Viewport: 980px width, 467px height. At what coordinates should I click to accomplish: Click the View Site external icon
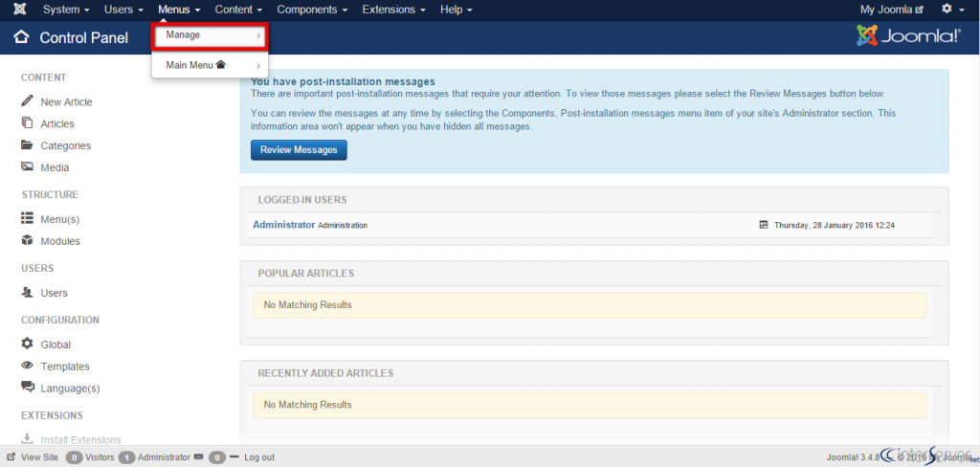pos(11,457)
